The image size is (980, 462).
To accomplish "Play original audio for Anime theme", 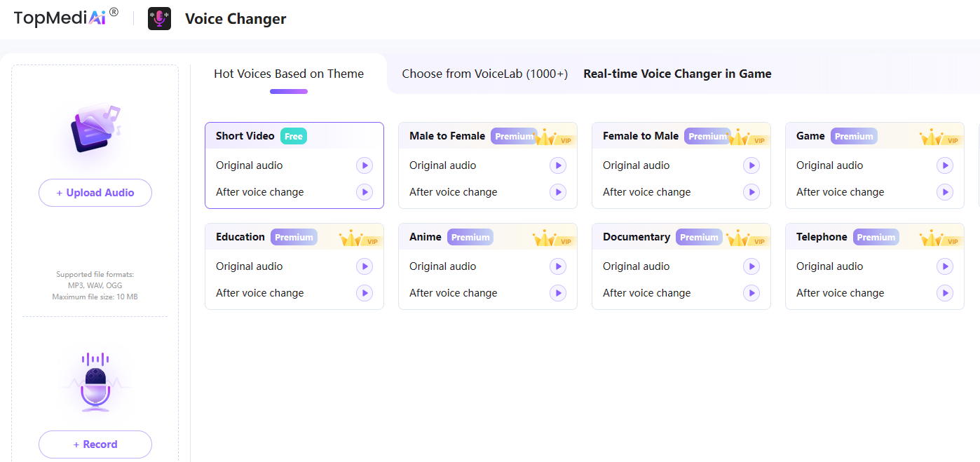I will [x=557, y=266].
